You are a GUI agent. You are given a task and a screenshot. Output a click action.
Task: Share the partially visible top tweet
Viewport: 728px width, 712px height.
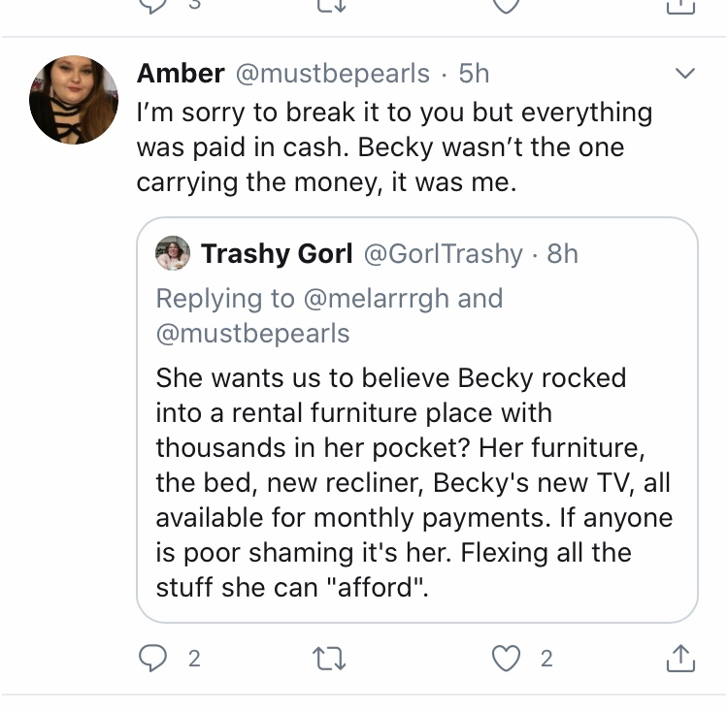[x=680, y=6]
